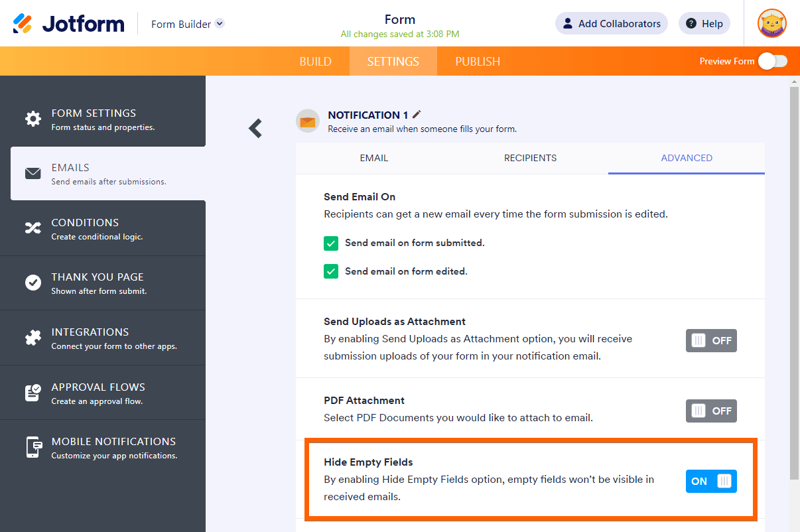Click the Approval Flows clipboard icon

33,393
